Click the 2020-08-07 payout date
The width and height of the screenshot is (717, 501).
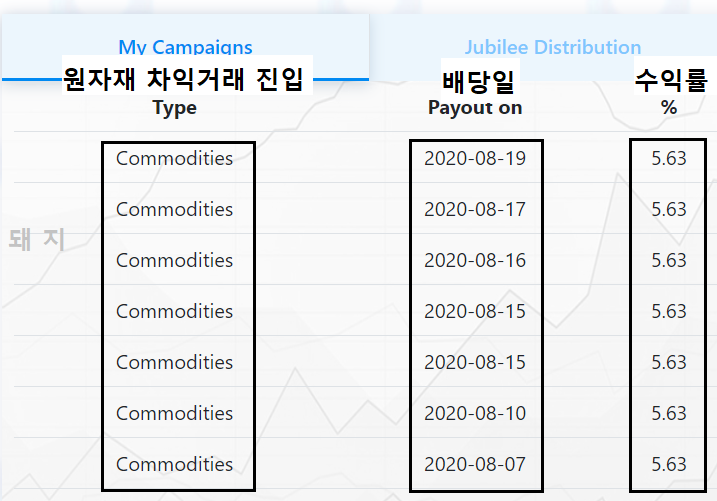(475, 464)
